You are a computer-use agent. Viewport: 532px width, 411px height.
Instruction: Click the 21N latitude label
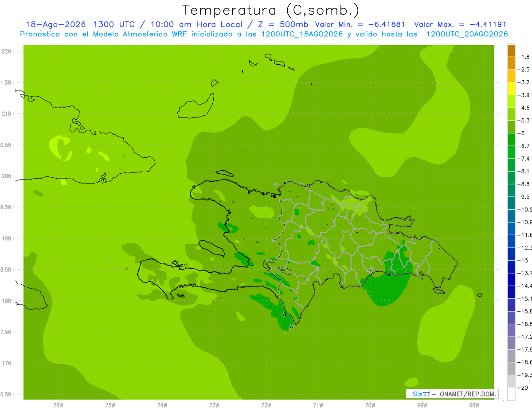(x=8, y=114)
